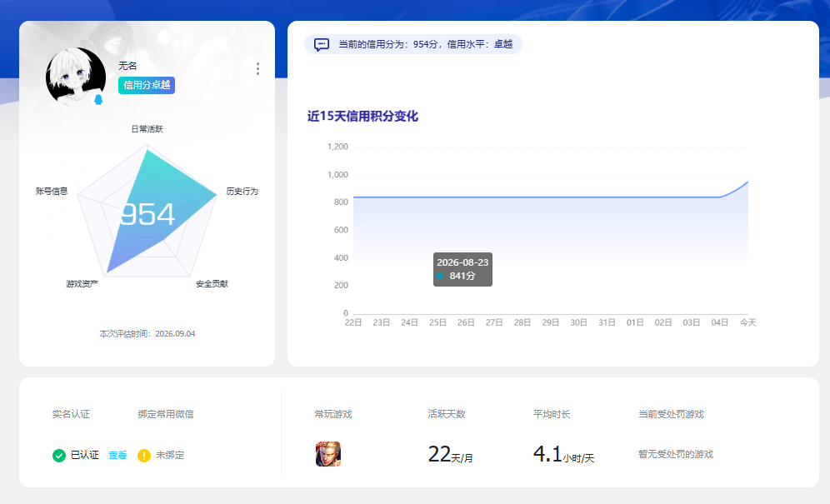Image resolution: width=830 pixels, height=504 pixels.
Task: Click the 信用分卓越 badge
Action: coord(147,85)
